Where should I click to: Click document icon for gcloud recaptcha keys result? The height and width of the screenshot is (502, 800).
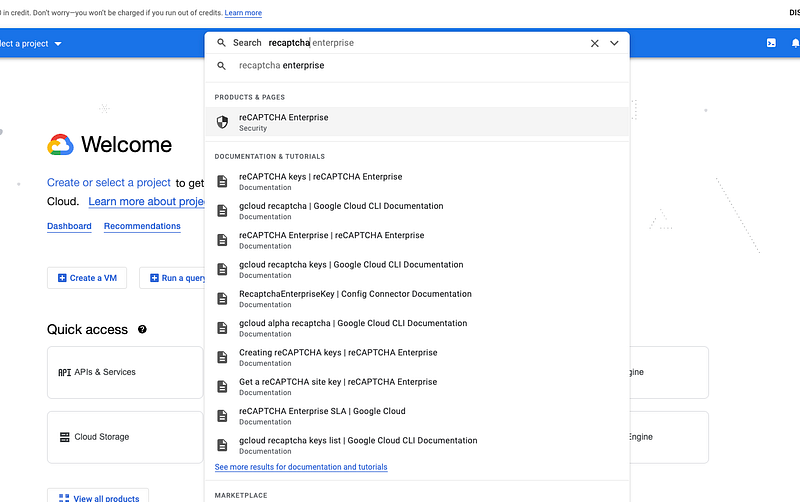[222, 269]
